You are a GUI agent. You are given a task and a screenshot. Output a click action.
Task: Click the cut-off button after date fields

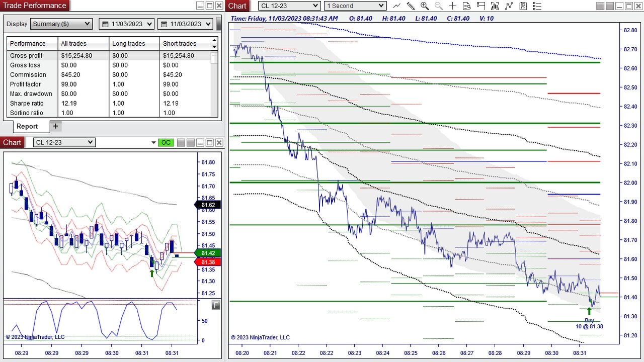pos(218,24)
